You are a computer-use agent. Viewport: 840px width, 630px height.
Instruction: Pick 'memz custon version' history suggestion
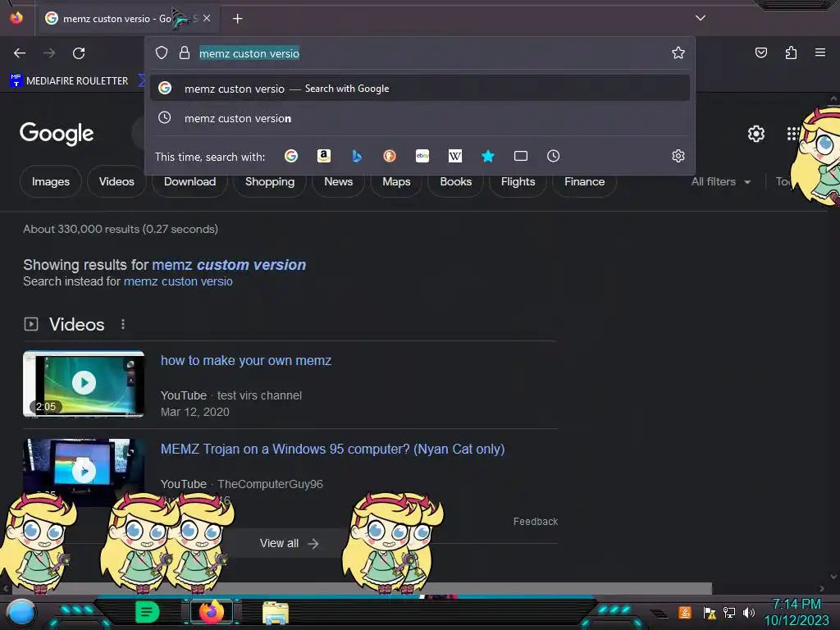(420, 118)
